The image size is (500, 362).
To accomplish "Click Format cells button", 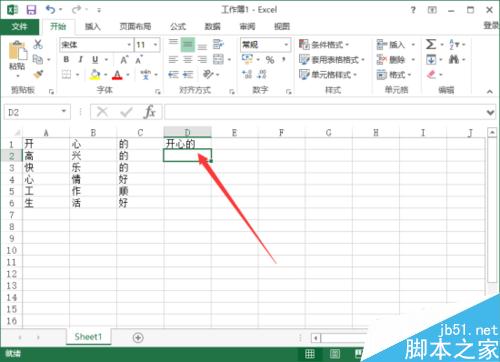I will [394, 74].
